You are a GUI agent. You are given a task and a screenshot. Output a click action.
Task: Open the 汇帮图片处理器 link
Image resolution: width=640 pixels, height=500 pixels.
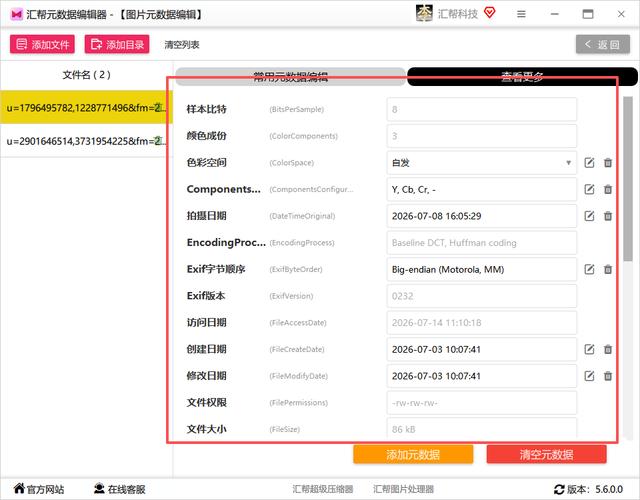(403, 489)
